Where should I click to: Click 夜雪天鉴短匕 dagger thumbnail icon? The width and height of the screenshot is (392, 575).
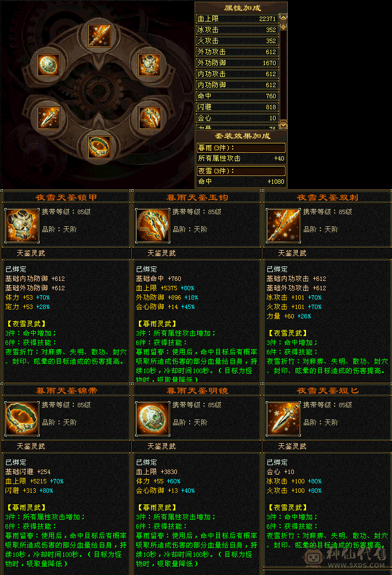283,419
